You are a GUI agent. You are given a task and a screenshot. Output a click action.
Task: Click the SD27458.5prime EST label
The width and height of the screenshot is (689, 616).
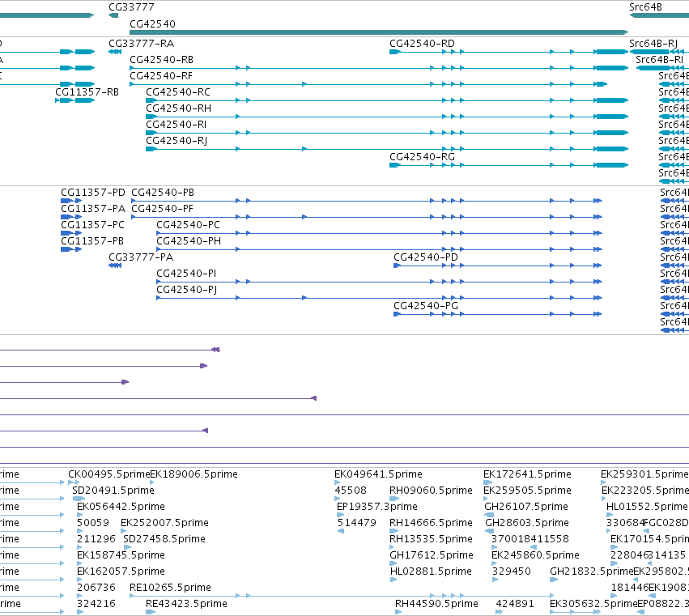[x=164, y=540]
